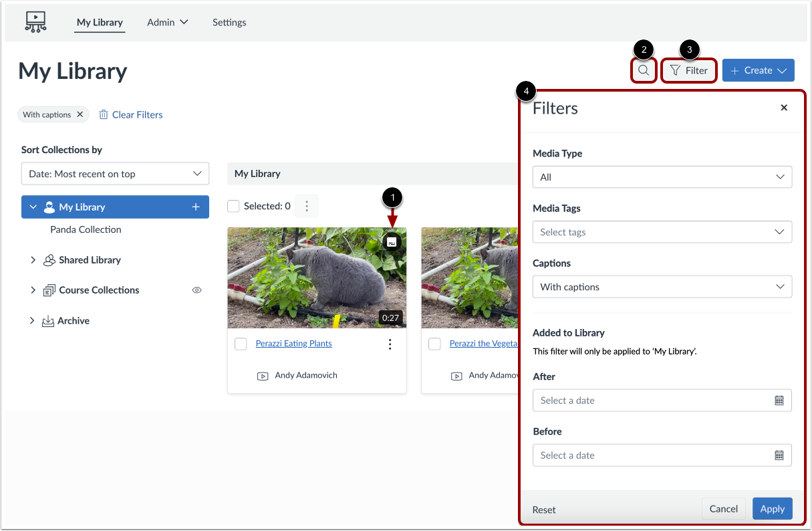
Task: Click the Studio logo icon
Action: tap(35, 22)
